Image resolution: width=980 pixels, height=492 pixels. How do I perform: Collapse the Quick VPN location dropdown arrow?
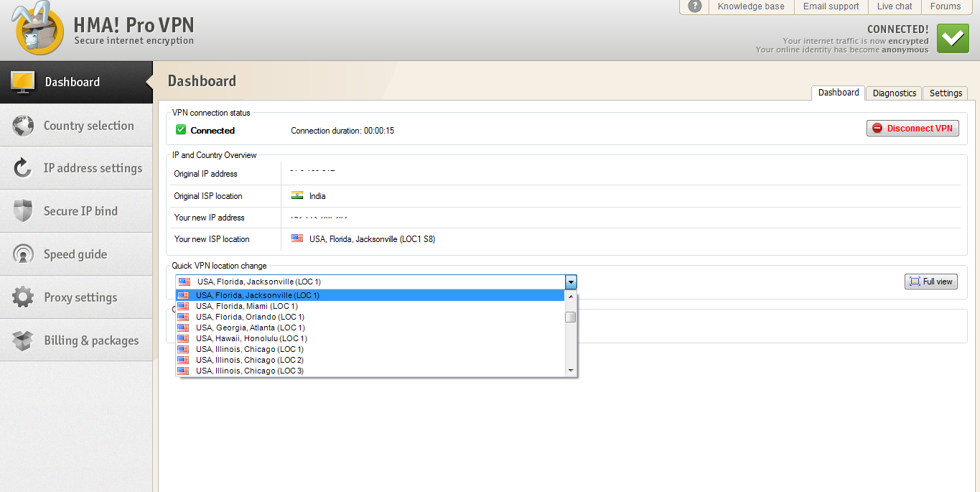tap(571, 282)
